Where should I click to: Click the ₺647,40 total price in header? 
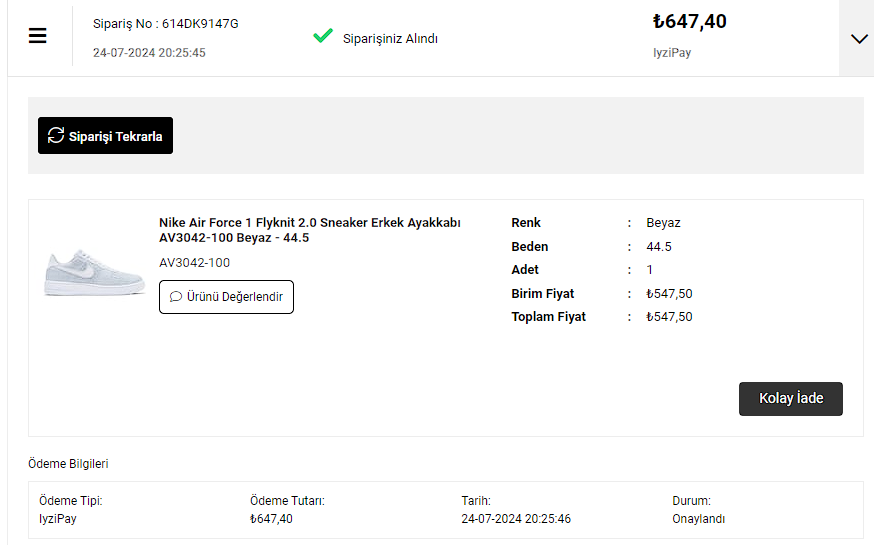[x=689, y=21]
